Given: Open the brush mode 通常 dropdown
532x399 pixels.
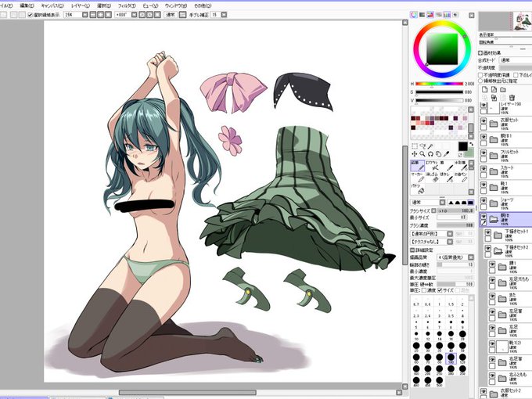Looking at the screenshot, I should pos(442,203).
